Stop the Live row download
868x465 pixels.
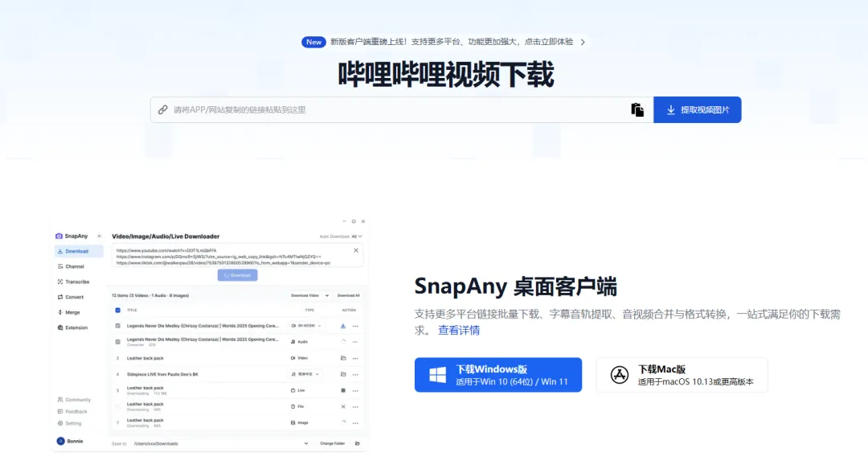click(343, 390)
